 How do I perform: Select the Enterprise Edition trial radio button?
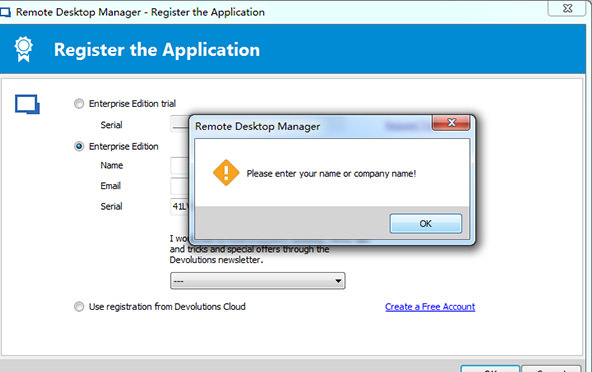click(79, 103)
